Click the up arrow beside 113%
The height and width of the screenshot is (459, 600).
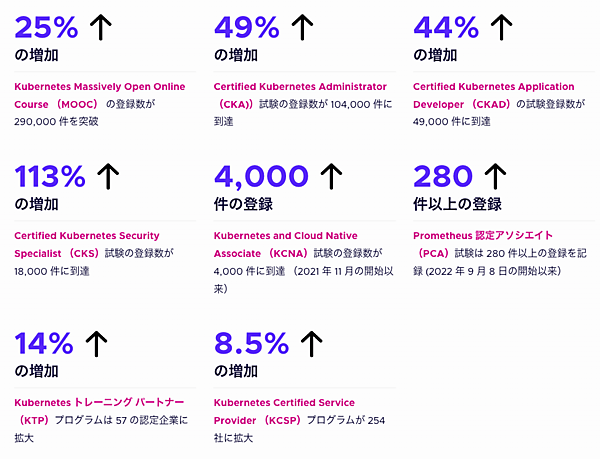coord(109,178)
